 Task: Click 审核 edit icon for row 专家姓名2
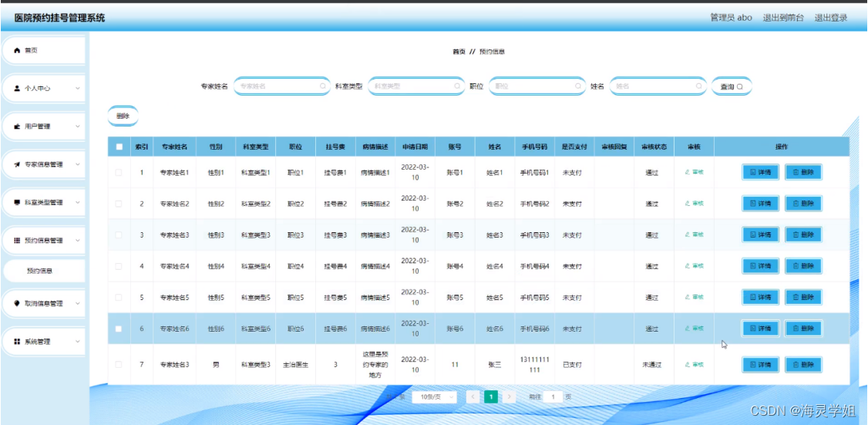pyautogui.click(x=688, y=204)
